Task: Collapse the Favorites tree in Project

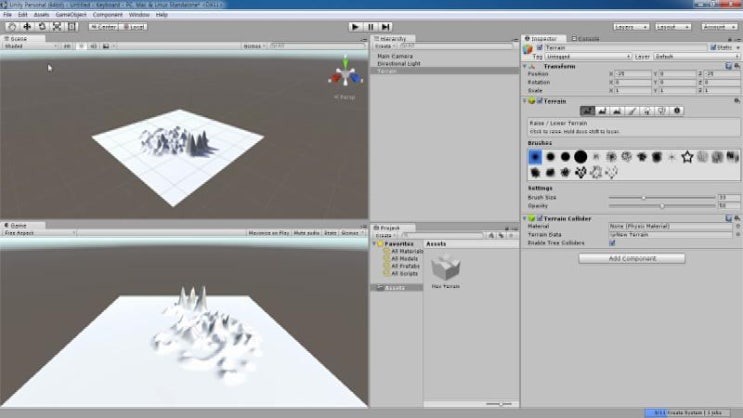Action: pos(374,244)
